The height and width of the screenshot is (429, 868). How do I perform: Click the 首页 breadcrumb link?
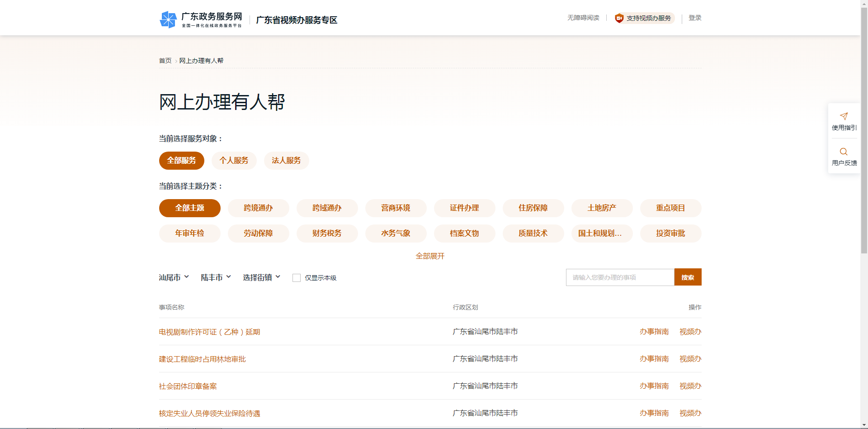165,60
